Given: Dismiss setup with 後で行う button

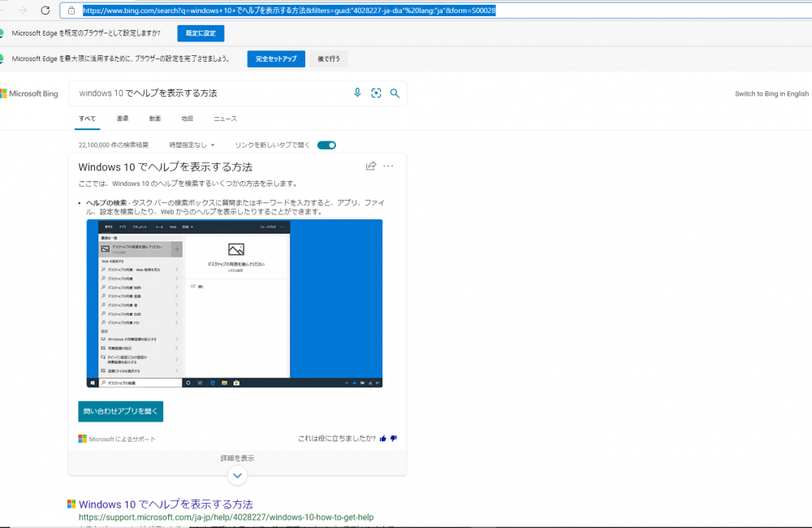Looking at the screenshot, I should (x=329, y=59).
